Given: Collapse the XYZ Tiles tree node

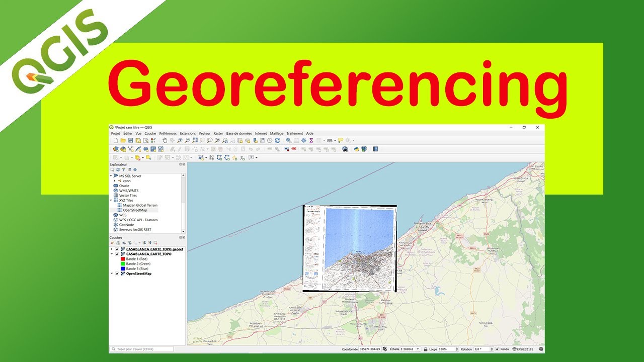Looking at the screenshot, I should (111, 200).
